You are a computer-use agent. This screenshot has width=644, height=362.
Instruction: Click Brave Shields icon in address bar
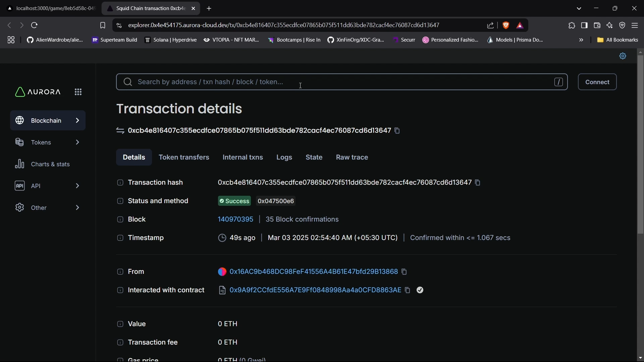point(506,25)
